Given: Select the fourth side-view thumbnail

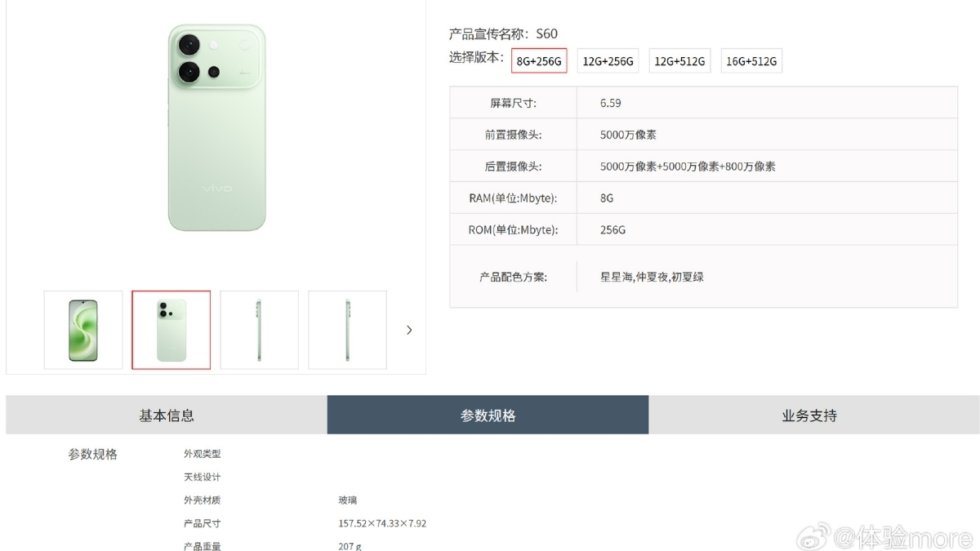Looking at the screenshot, I should pyautogui.click(x=348, y=330).
